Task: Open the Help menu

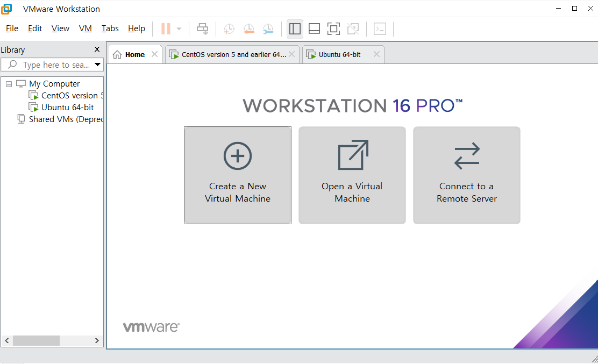Action: [137, 28]
